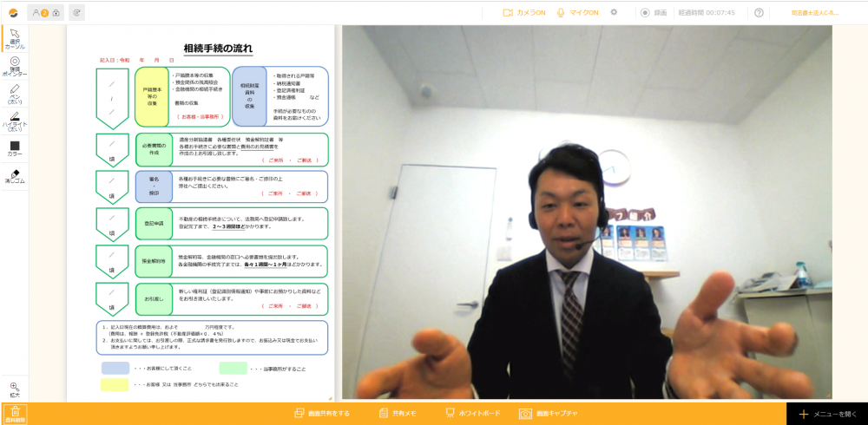The image size is (868, 425).
Task: Open the help question mark icon
Action: [759, 13]
